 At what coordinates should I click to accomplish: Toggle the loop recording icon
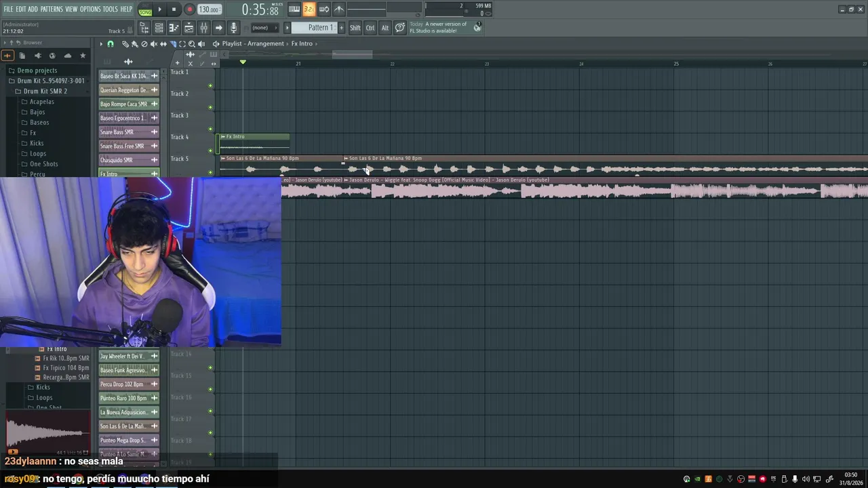[x=324, y=9]
